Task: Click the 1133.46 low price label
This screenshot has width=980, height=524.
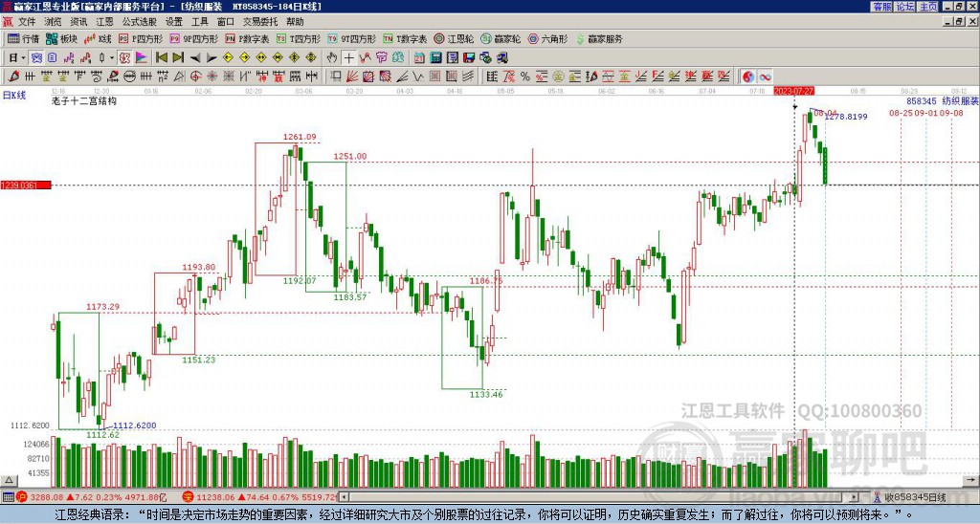Action: [486, 395]
